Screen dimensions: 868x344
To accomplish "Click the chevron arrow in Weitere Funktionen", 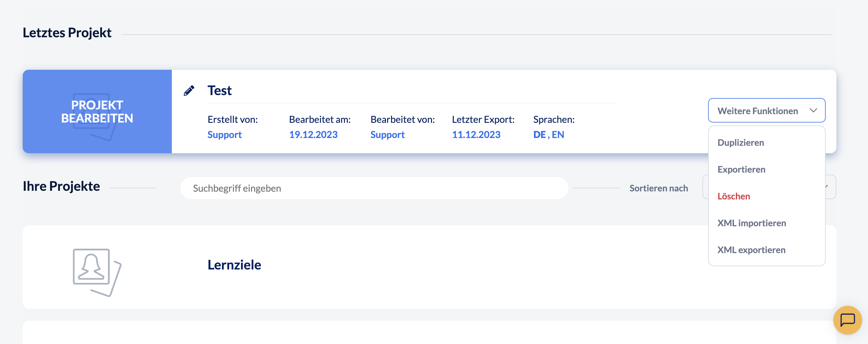I will point(813,110).
